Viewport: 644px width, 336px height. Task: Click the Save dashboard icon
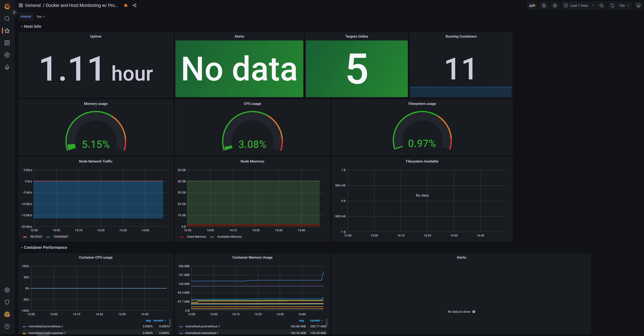pyautogui.click(x=544, y=6)
